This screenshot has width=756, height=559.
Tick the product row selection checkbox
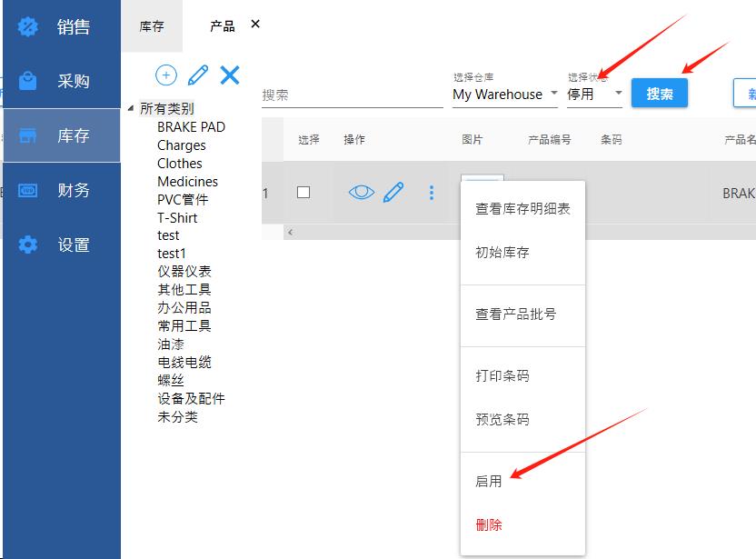point(303,193)
